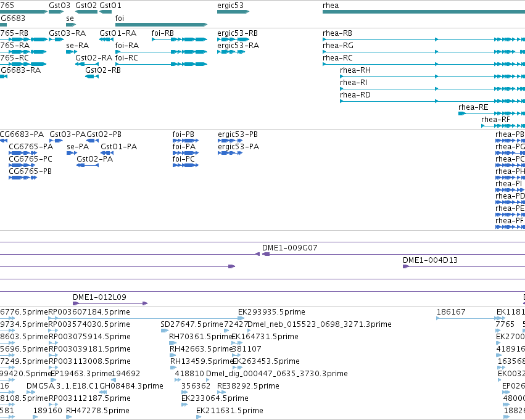Select protein foi-PB
This screenshot has width=525, height=420.
[186, 141]
